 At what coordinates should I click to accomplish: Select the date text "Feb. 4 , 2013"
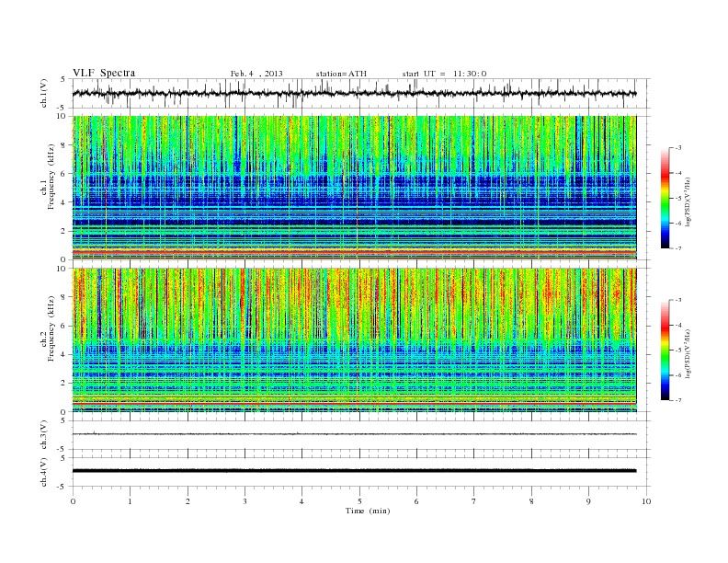click(256, 74)
